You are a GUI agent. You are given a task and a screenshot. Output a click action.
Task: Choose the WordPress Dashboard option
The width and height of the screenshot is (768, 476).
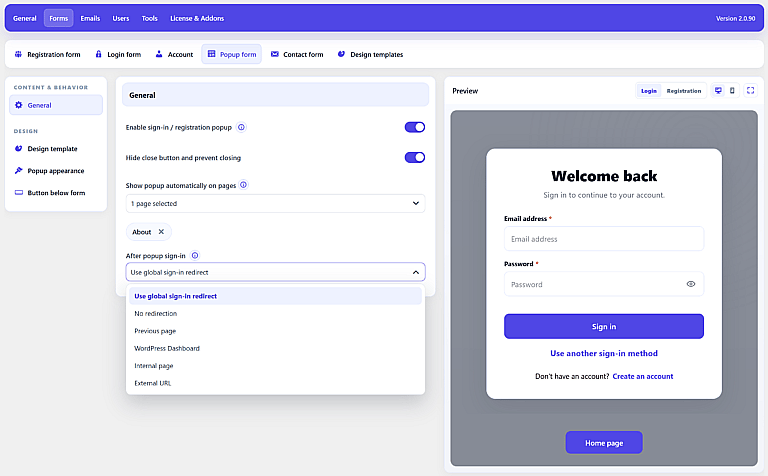(x=275, y=349)
